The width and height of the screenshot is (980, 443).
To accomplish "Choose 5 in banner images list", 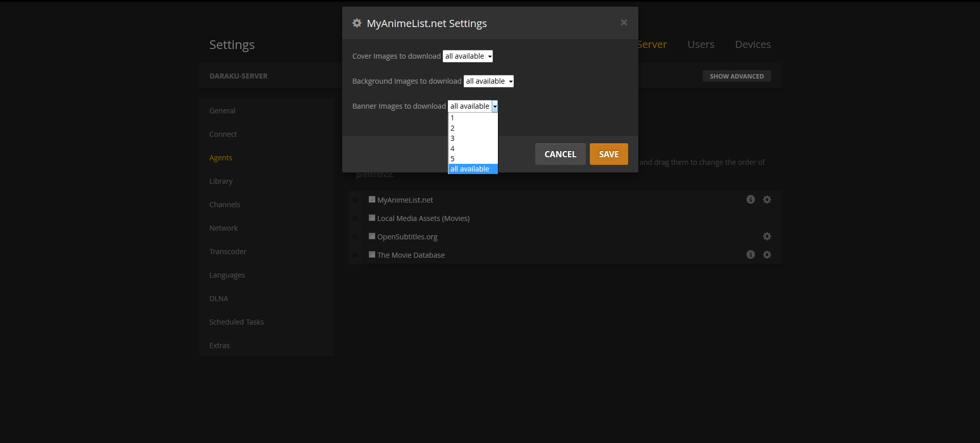I will pyautogui.click(x=473, y=159).
